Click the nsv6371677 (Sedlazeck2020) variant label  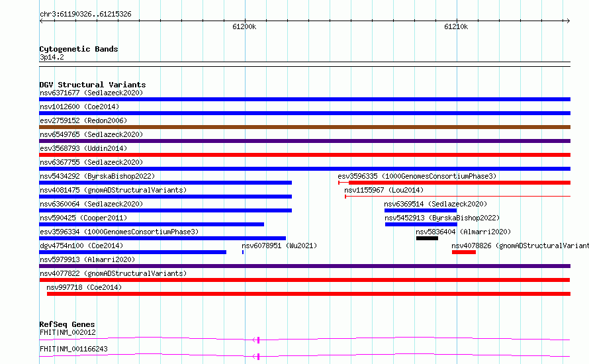[x=91, y=93]
